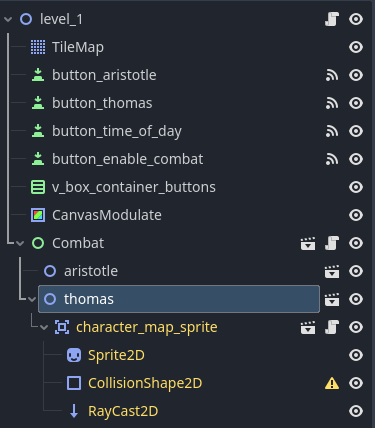Hide the TileMap node visibility

click(356, 47)
